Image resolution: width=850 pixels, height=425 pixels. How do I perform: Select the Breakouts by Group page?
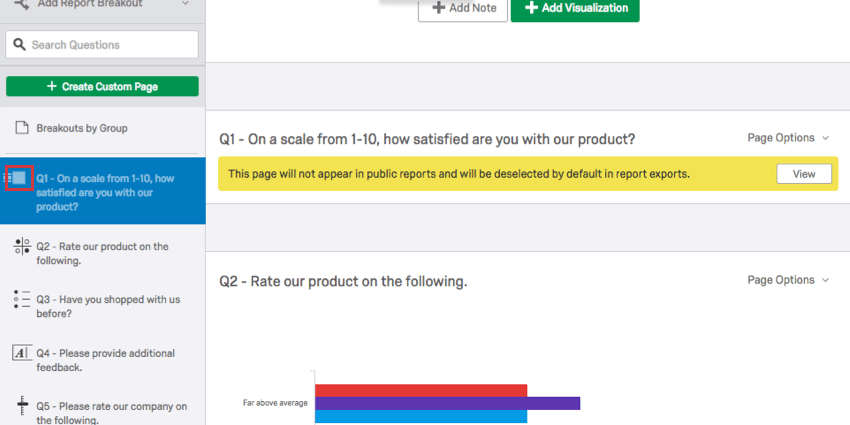click(x=82, y=128)
